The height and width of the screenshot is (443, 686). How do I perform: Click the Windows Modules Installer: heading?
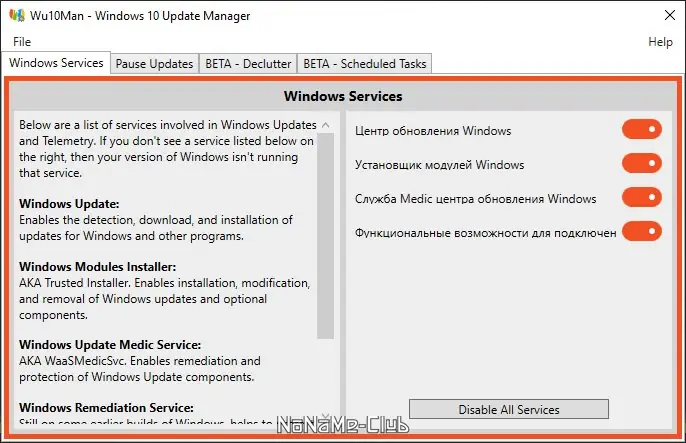tap(97, 267)
